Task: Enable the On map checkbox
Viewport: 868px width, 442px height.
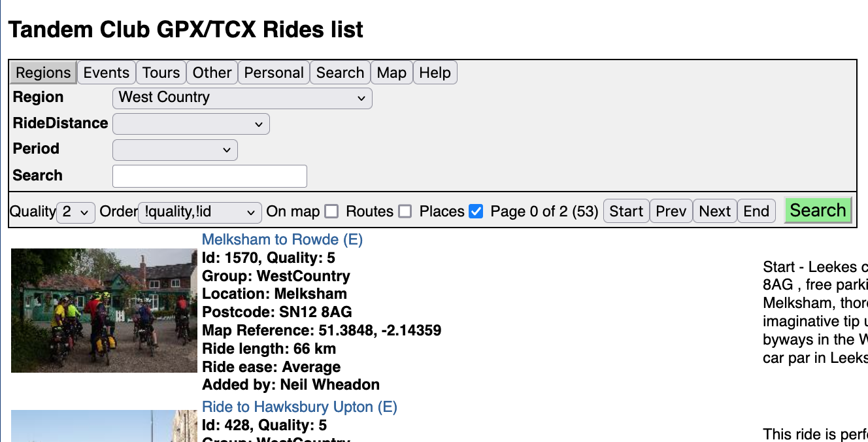Action: pyautogui.click(x=332, y=211)
